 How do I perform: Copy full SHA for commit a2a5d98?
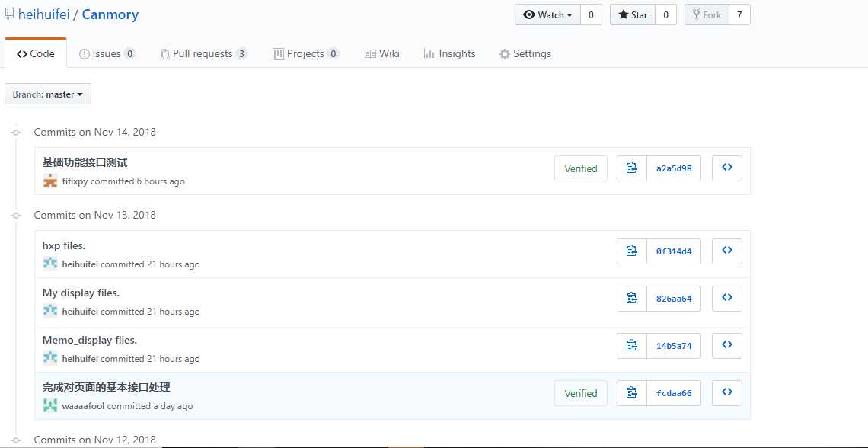pyautogui.click(x=632, y=168)
